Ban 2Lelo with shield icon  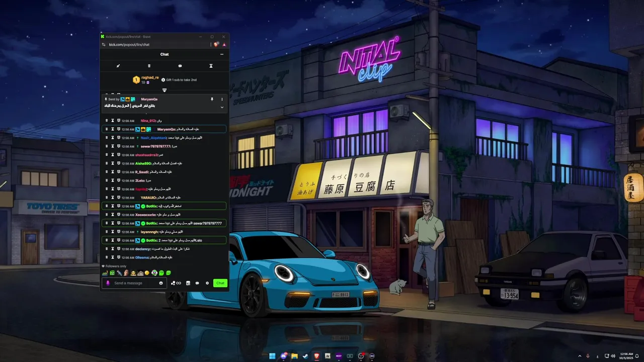119,180
